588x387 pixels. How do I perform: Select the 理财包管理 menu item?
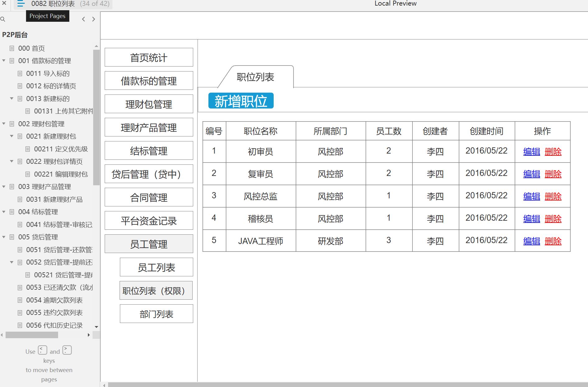149,104
